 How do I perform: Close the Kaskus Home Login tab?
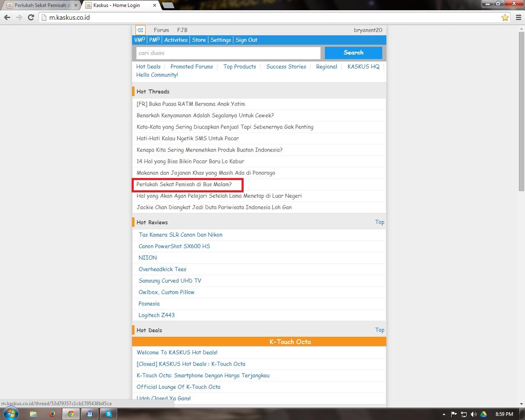(155, 5)
